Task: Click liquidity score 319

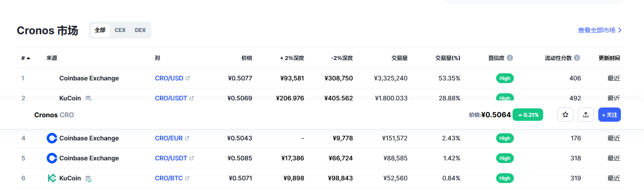Action: click(576, 178)
